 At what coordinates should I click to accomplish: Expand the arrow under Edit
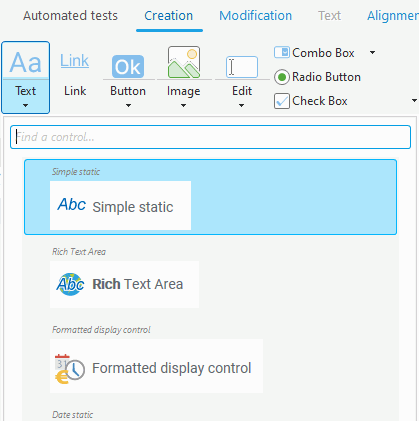click(242, 106)
